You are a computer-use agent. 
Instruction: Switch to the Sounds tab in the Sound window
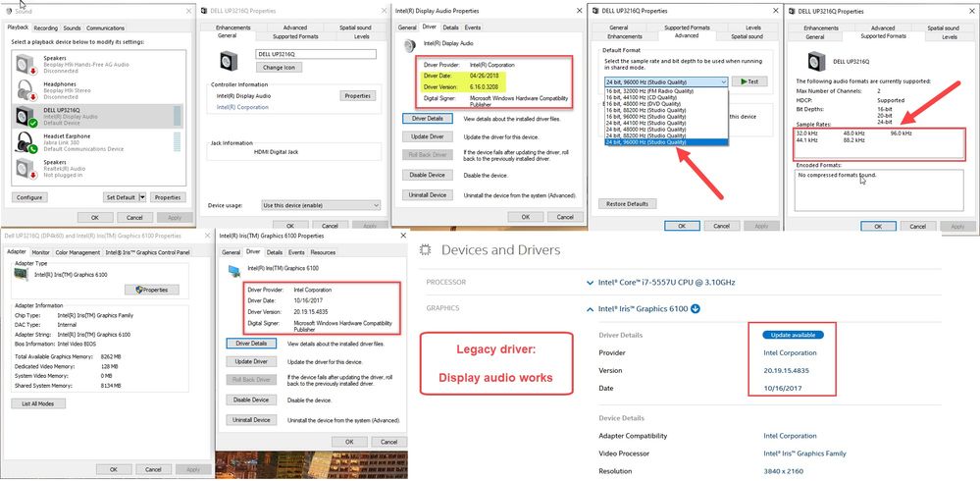coord(72,28)
